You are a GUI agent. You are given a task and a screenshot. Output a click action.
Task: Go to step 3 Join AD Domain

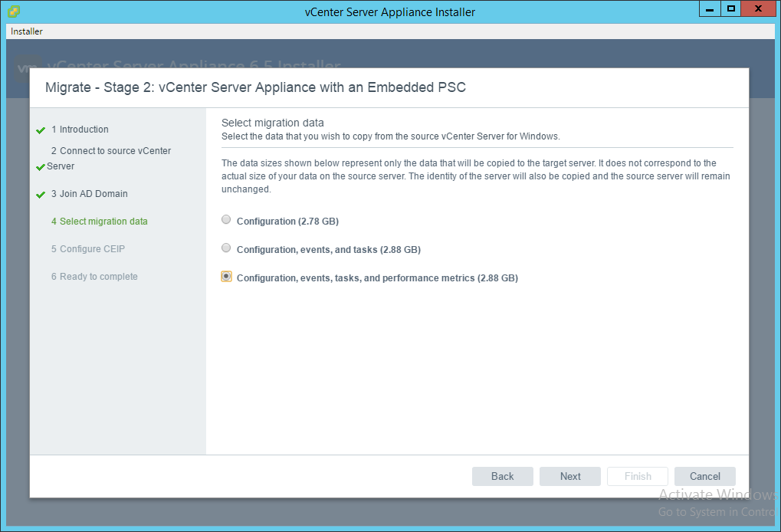[89, 194]
